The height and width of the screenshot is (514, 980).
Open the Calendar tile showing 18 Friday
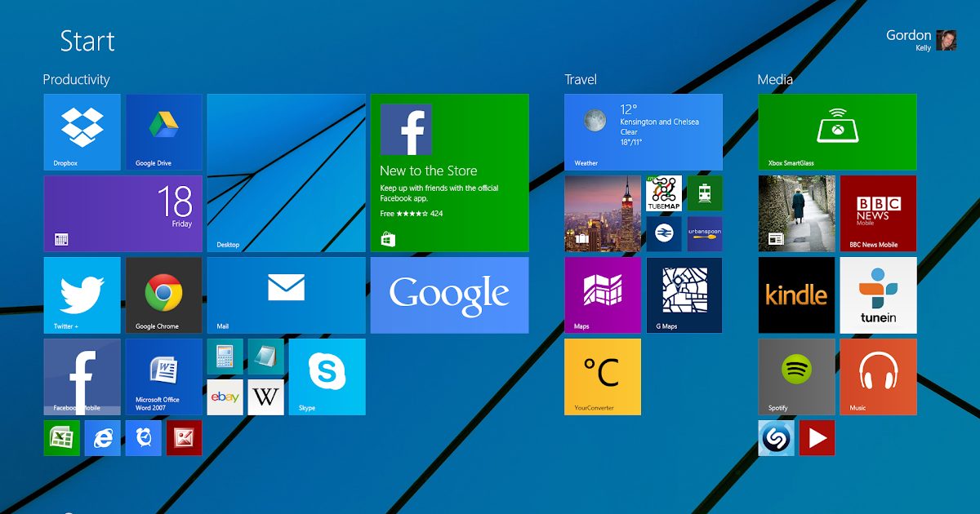122,214
